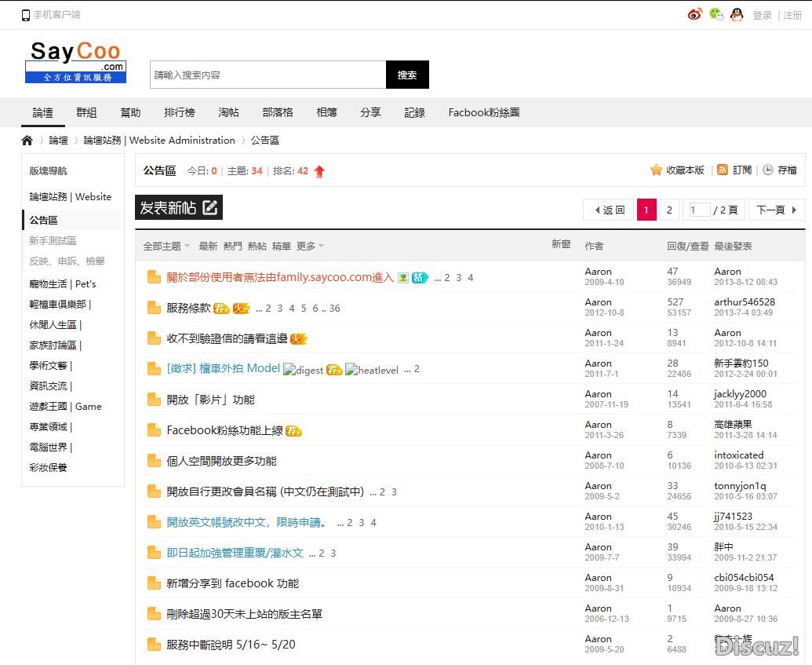The width and height of the screenshot is (812, 665).
Task: Open thread 開放「影片」功能
Action: pyautogui.click(x=210, y=400)
